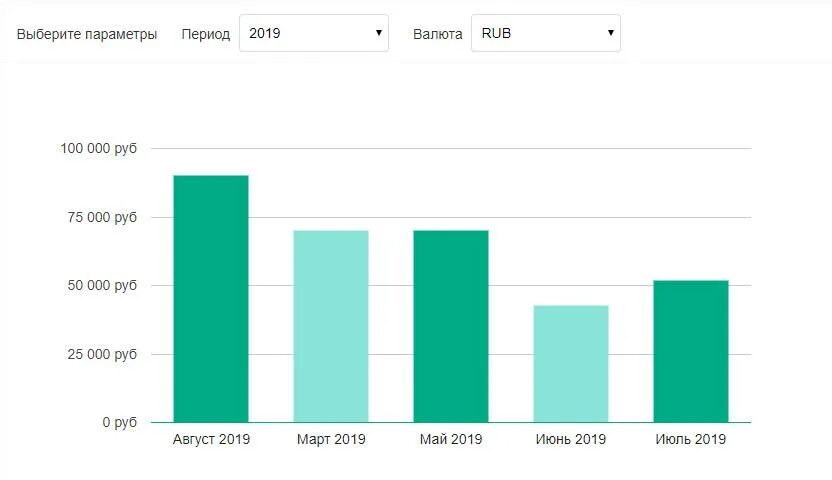Click the '0 руб' axis value
Screen dimensions: 832x480
tap(119, 423)
